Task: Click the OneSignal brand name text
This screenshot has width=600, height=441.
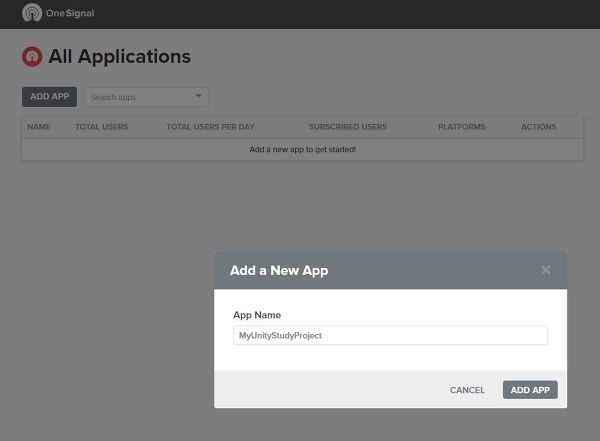Action: (x=70, y=13)
